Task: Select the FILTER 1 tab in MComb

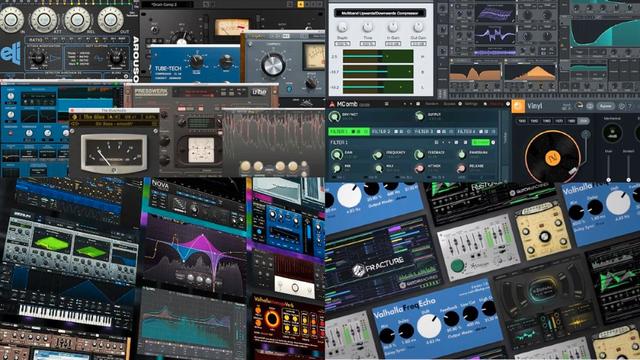Action: coord(349,132)
